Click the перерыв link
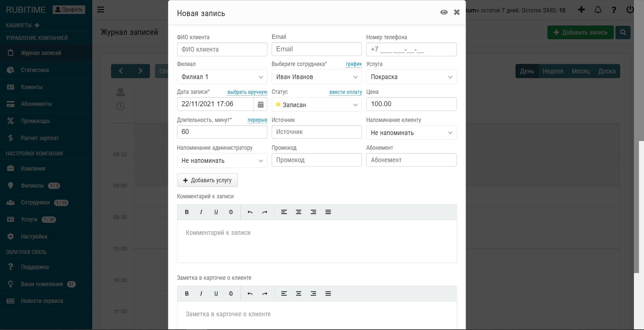Viewport: 644px width, 330px height. (x=257, y=120)
